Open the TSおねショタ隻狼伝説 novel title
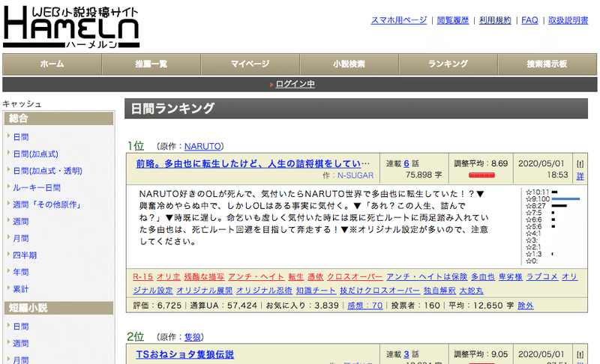 (x=184, y=354)
